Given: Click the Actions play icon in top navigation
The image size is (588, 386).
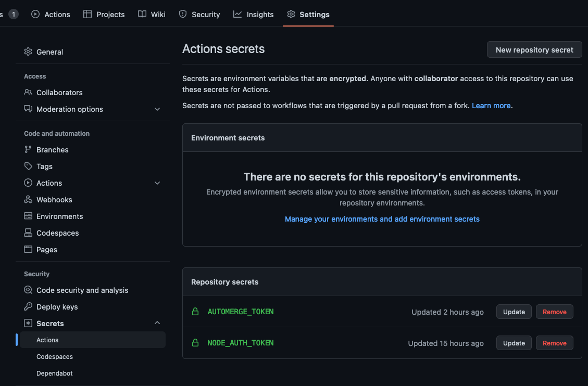Looking at the screenshot, I should click(x=35, y=14).
